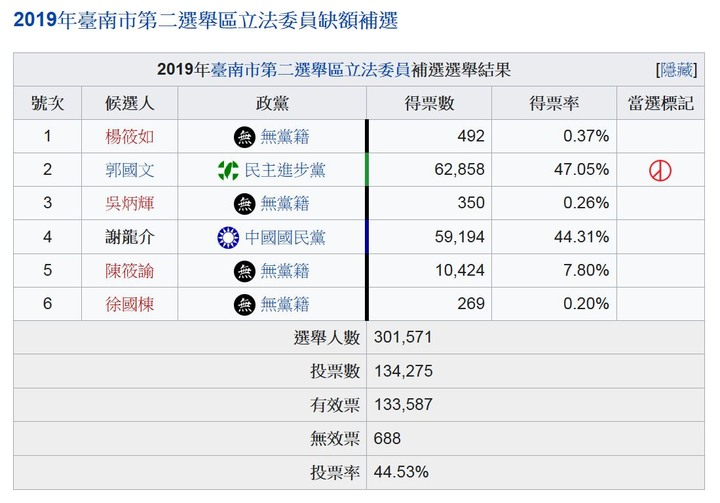720x503 pixels.
Task: Click the 得票數 column header
Action: pyautogui.click(x=430, y=103)
